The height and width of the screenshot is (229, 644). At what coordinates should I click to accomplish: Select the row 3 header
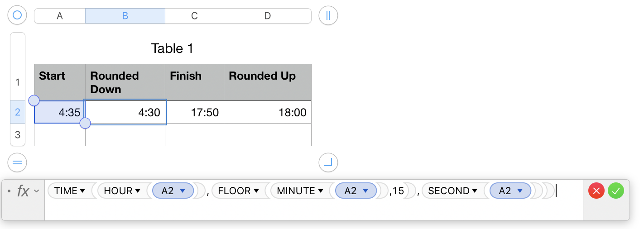[18, 134]
